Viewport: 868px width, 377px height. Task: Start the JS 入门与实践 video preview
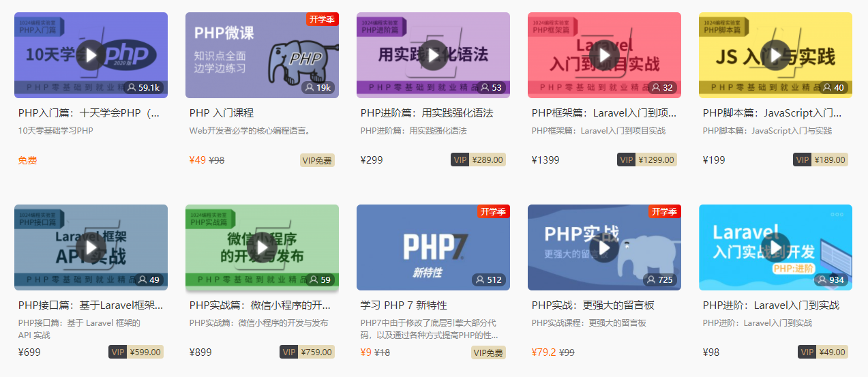[x=775, y=55]
